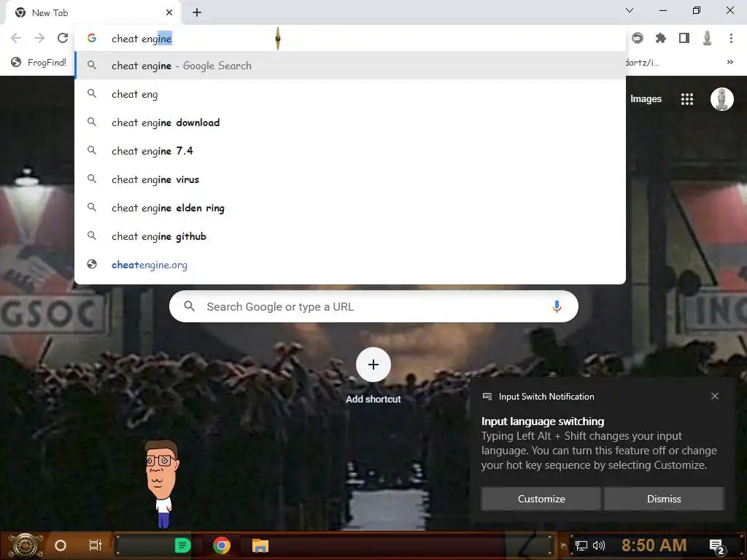The width and height of the screenshot is (747, 560).
Task: Open Task View on the taskbar
Action: click(96, 545)
